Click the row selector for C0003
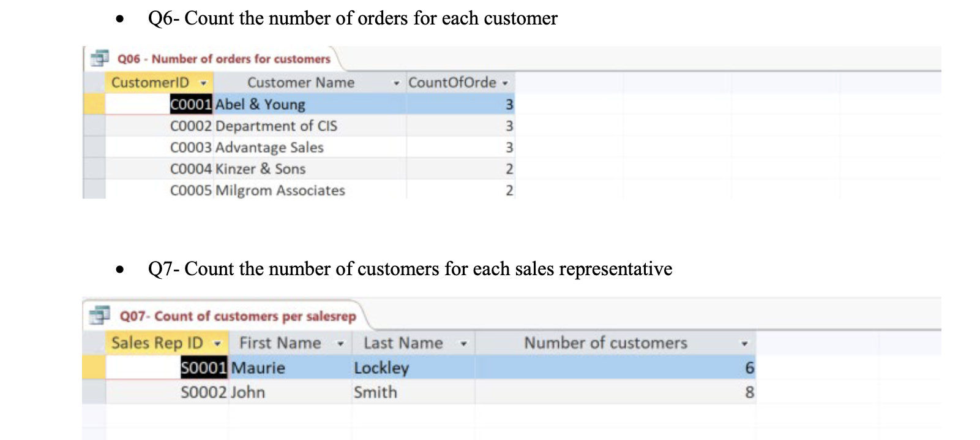The image size is (980, 440). click(x=94, y=147)
